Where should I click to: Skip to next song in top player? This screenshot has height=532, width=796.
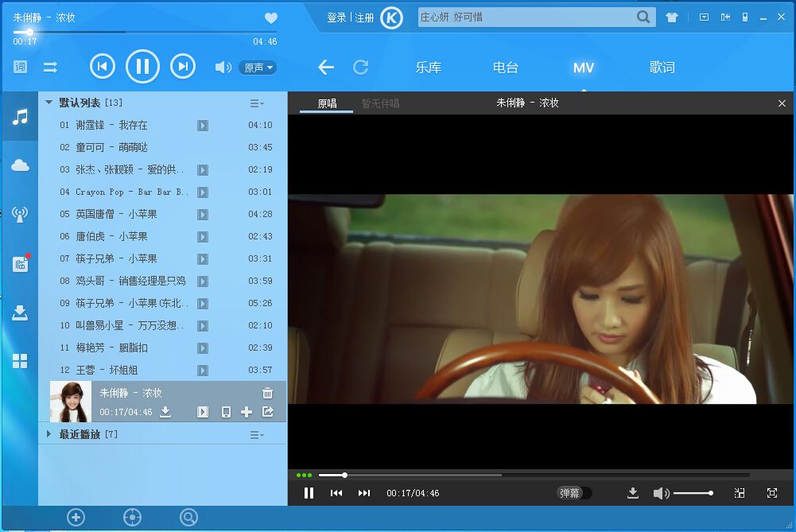(183, 67)
